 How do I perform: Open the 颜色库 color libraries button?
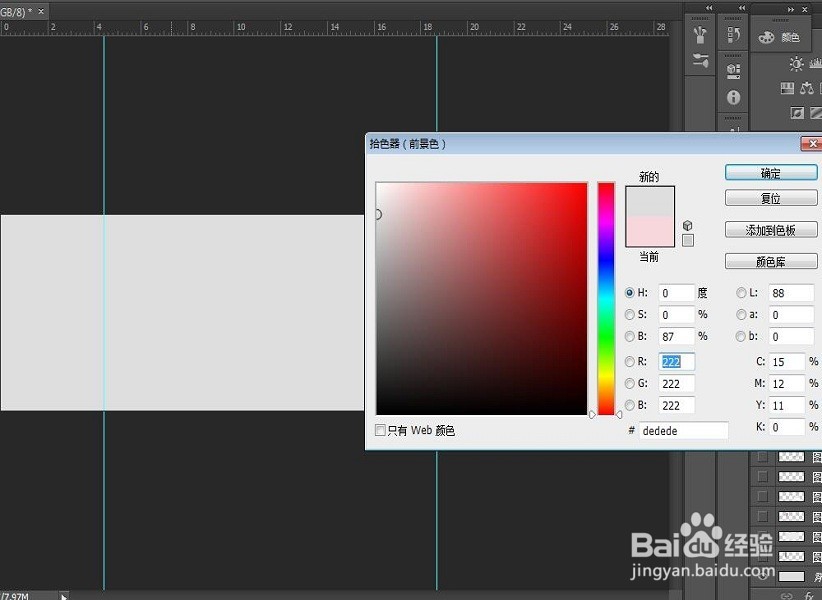(x=771, y=261)
